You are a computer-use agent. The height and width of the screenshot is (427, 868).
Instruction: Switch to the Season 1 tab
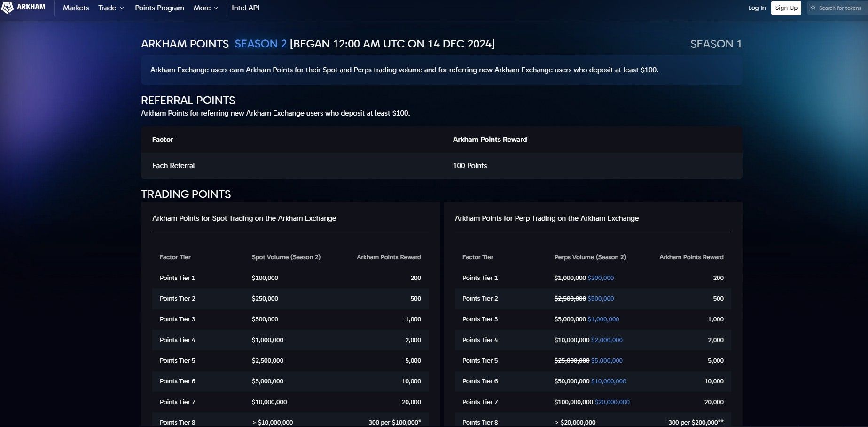click(x=716, y=44)
